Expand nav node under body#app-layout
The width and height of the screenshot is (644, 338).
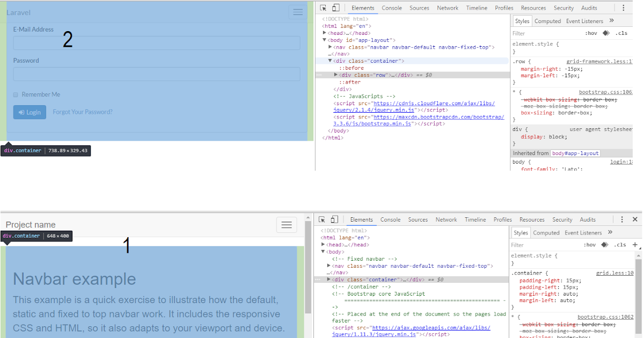pyautogui.click(x=331, y=47)
